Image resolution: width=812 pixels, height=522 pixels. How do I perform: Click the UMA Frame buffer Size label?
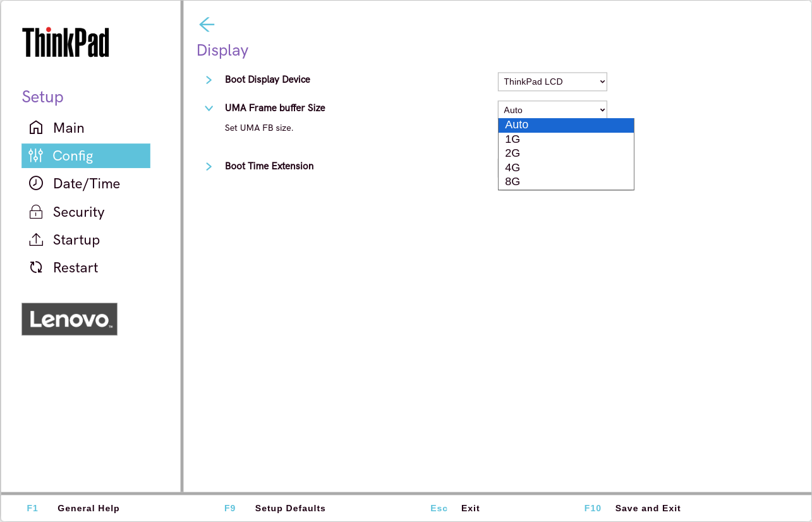click(x=275, y=108)
